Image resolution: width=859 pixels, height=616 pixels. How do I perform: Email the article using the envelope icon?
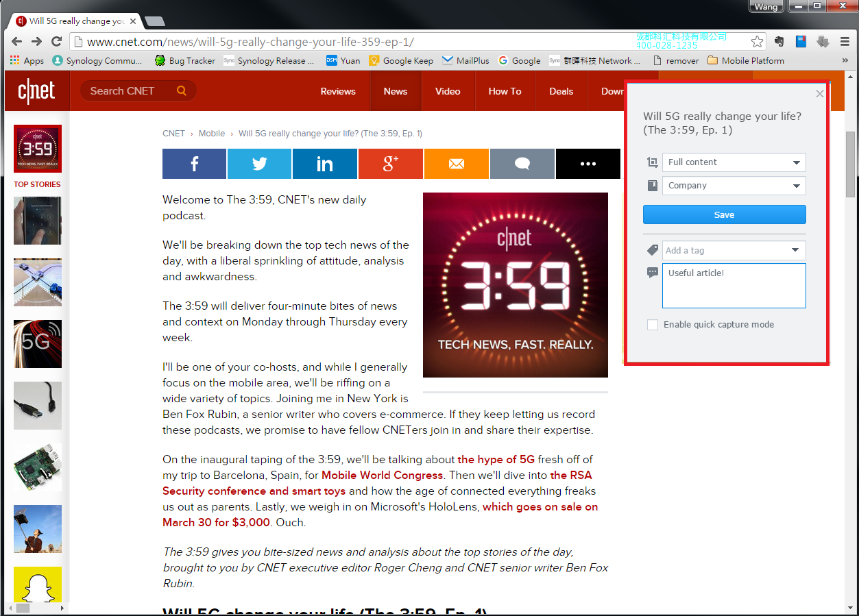(x=456, y=164)
